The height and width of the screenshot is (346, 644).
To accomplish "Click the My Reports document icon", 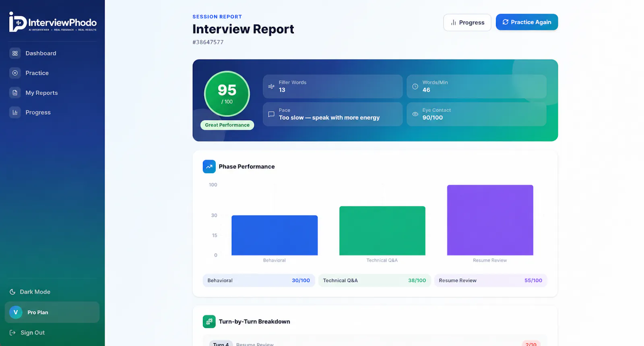I will coord(15,93).
